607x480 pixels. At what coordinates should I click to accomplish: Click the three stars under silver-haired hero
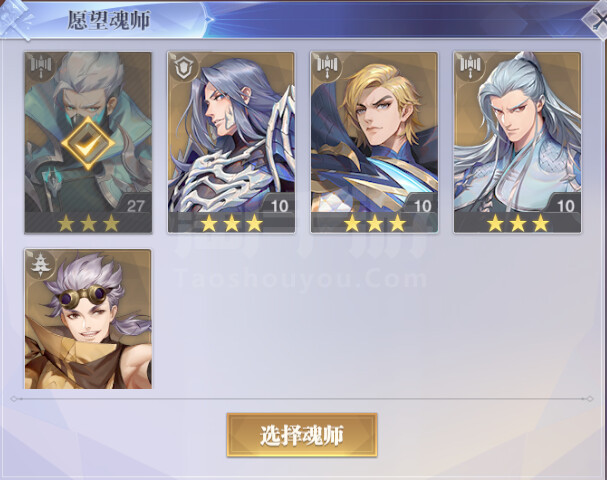pos(518,223)
